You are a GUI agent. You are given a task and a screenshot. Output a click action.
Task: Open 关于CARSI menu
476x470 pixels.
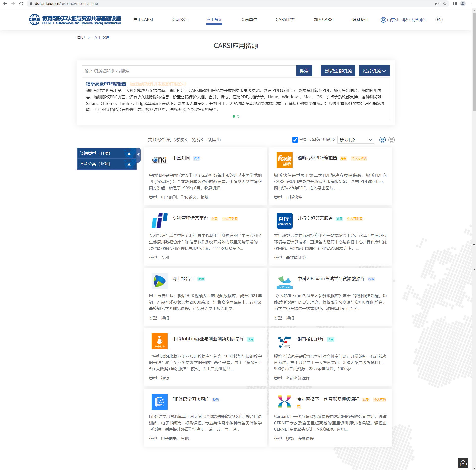pos(143,20)
